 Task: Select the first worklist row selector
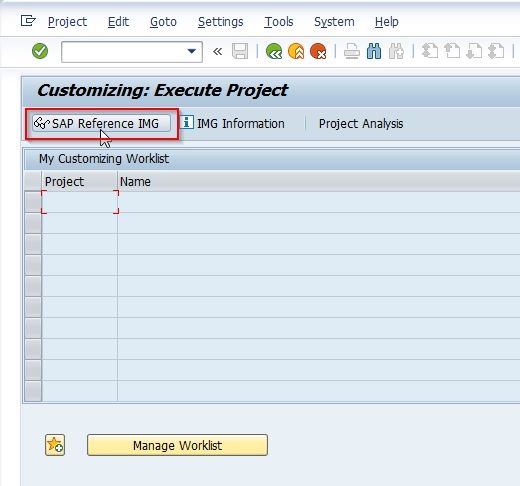tap(33, 202)
